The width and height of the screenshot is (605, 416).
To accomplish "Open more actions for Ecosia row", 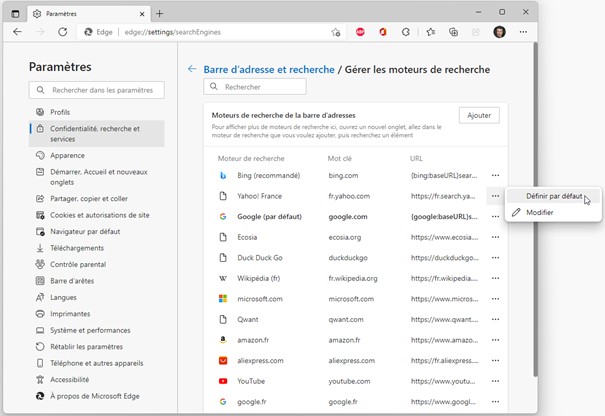I will click(495, 237).
